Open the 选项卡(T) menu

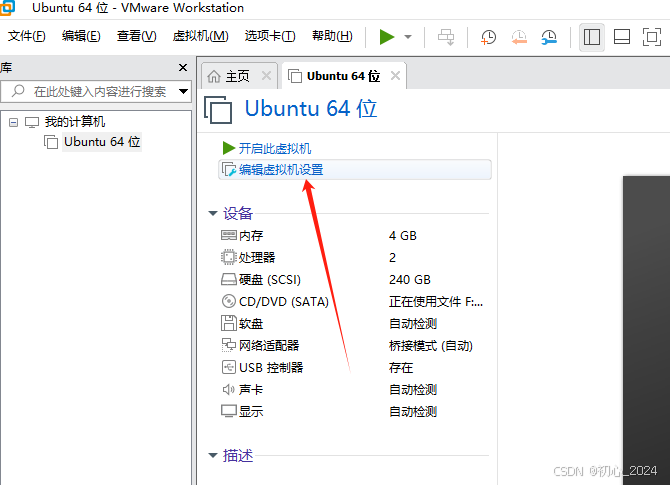pos(270,36)
